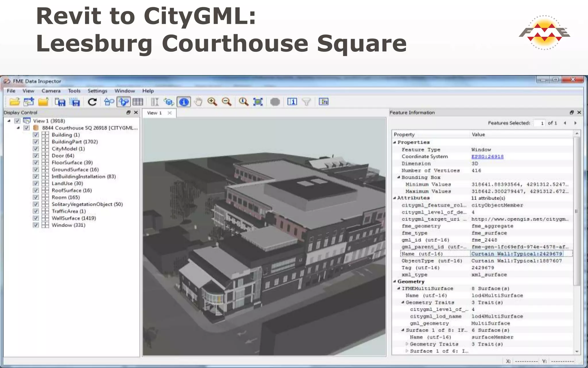Select the blue Query info tool

(184, 102)
